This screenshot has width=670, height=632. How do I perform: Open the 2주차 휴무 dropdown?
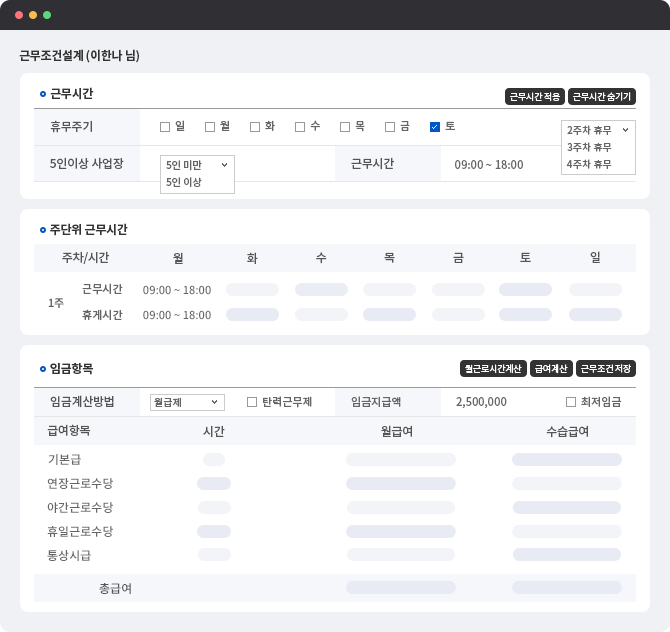tap(598, 130)
